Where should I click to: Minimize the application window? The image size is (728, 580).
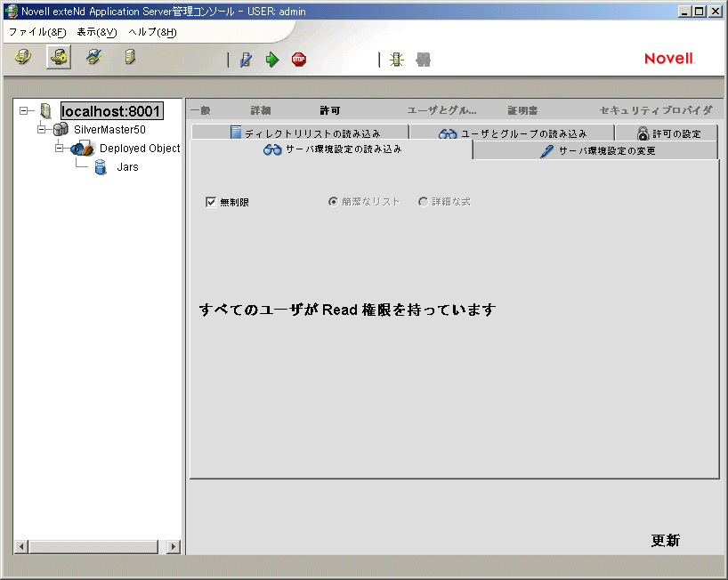click(x=684, y=12)
